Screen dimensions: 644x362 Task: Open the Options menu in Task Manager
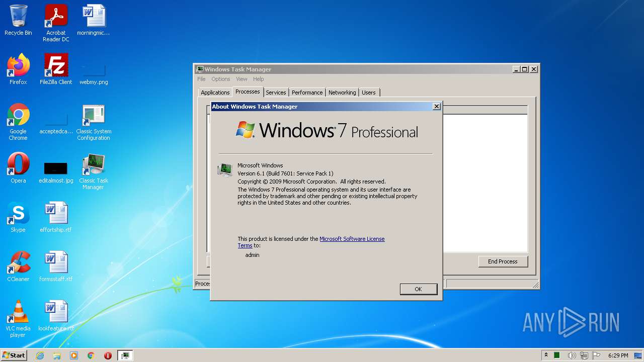point(220,79)
